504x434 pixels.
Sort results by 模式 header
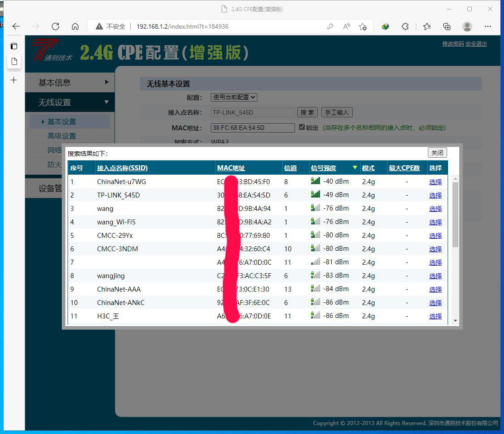[x=368, y=168]
